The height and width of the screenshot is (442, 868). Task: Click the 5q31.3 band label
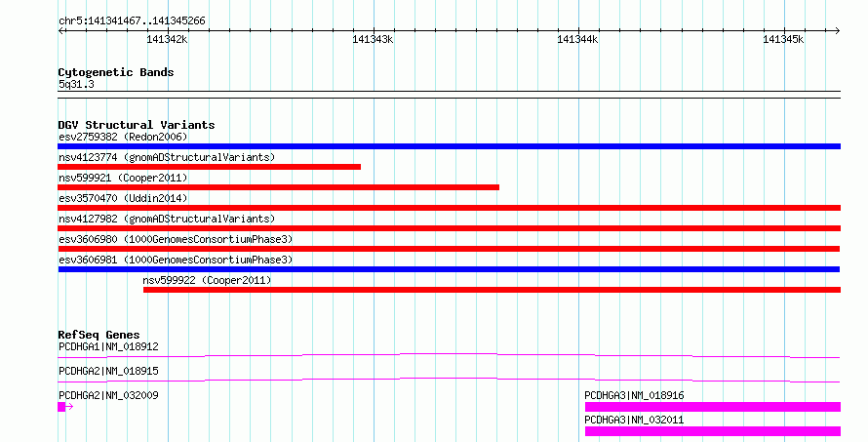point(76,85)
